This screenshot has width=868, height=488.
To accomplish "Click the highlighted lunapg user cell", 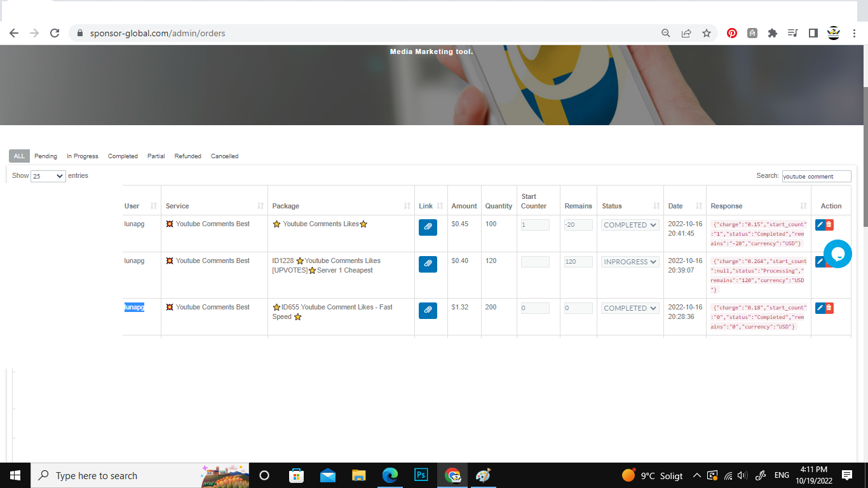I will pos(134,308).
